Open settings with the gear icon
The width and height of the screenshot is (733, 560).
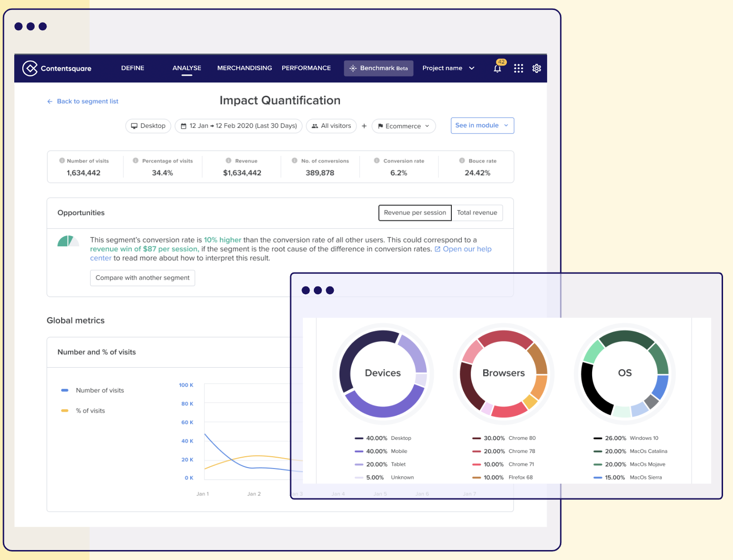536,68
